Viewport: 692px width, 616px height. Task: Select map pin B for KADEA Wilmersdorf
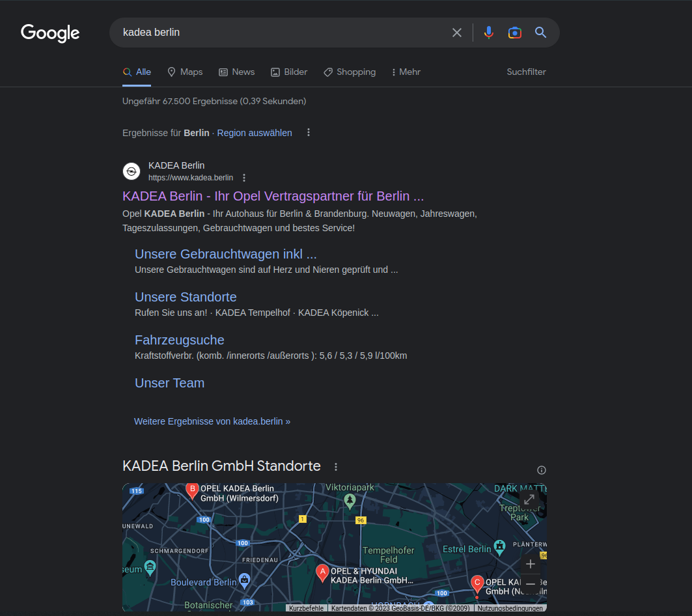(192, 490)
